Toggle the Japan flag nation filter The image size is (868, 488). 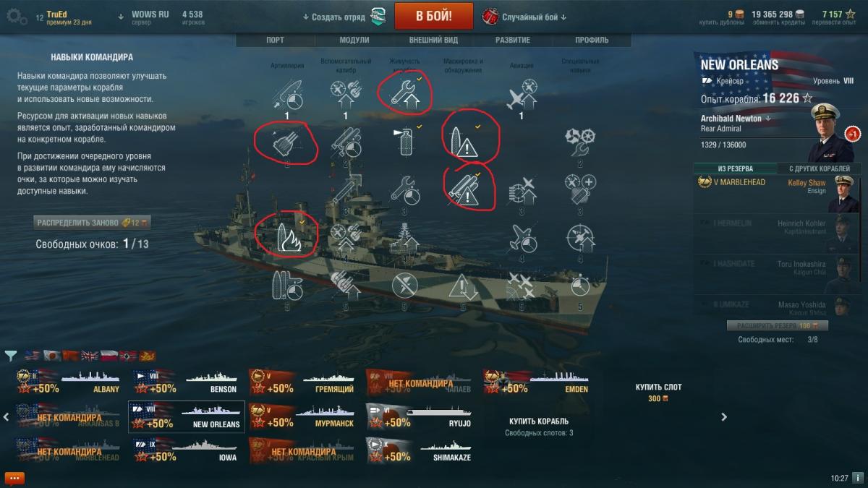point(51,356)
